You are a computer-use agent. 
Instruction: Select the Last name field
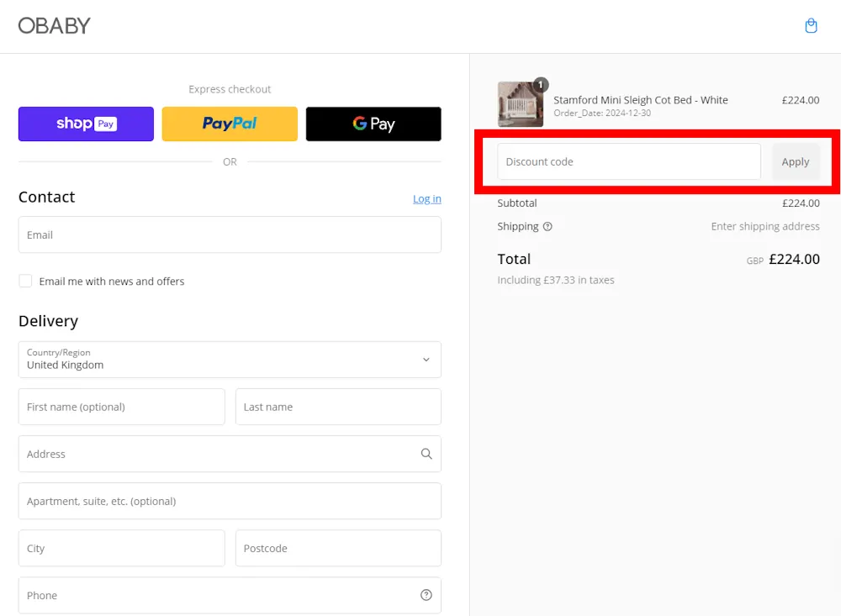pyautogui.click(x=338, y=407)
